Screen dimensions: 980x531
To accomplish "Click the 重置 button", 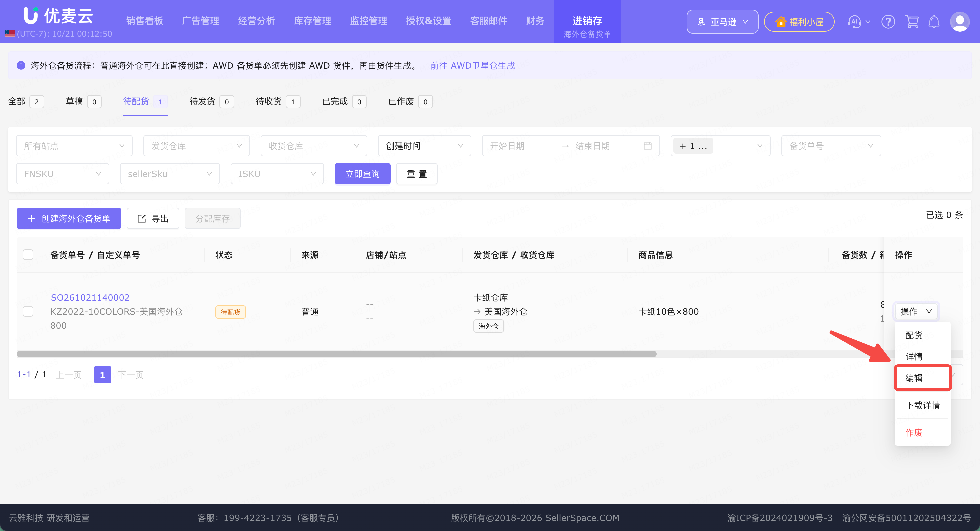I will pos(417,174).
